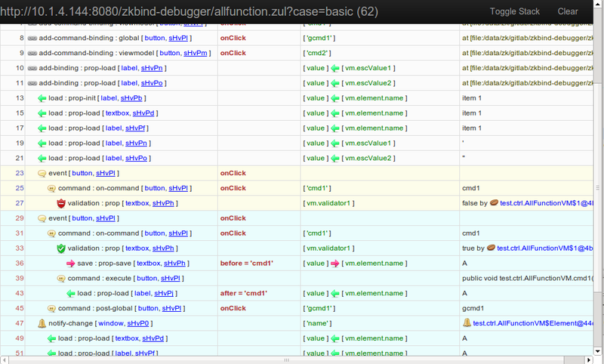Click the 'cmd2' text in row 9

coord(317,53)
